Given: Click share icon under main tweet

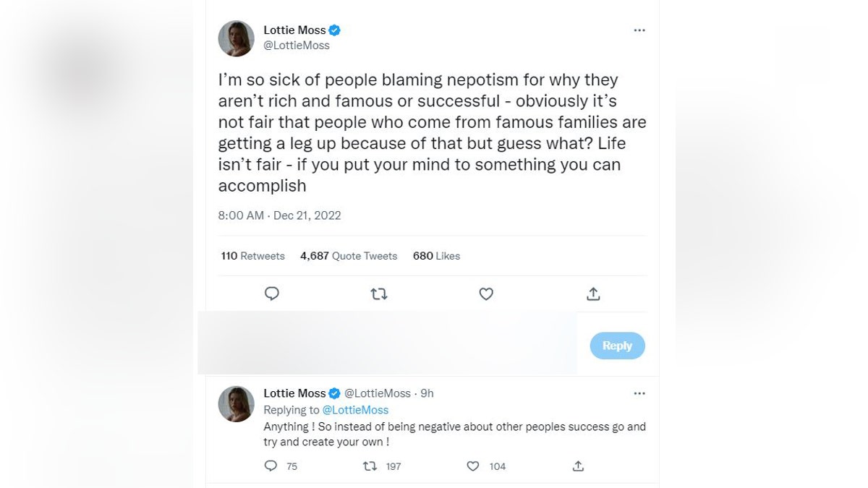Looking at the screenshot, I should 593,294.
